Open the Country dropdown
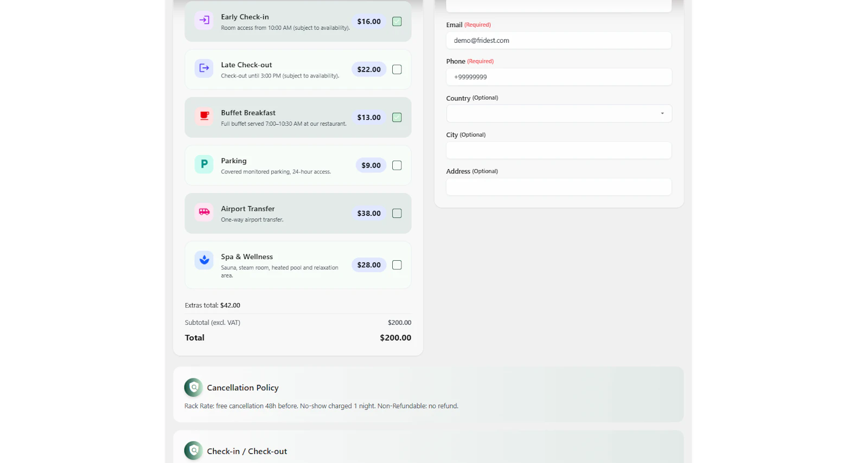868x463 pixels. tap(559, 113)
